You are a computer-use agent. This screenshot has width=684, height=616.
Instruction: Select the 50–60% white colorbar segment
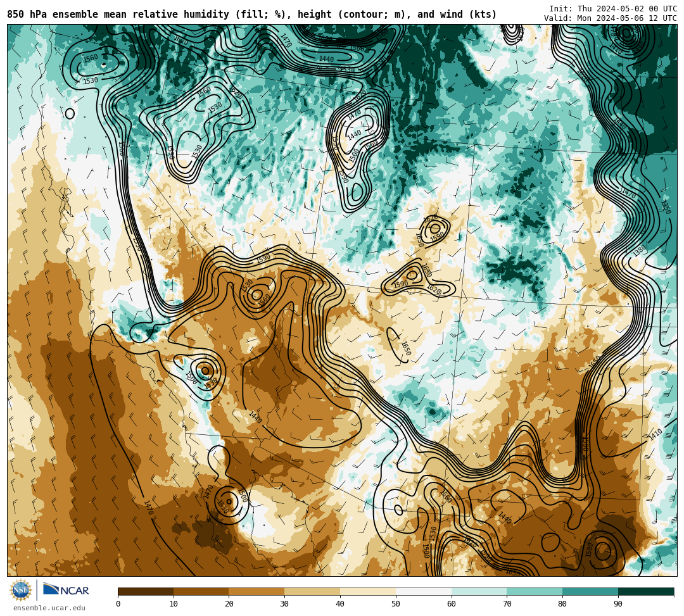[x=424, y=591]
